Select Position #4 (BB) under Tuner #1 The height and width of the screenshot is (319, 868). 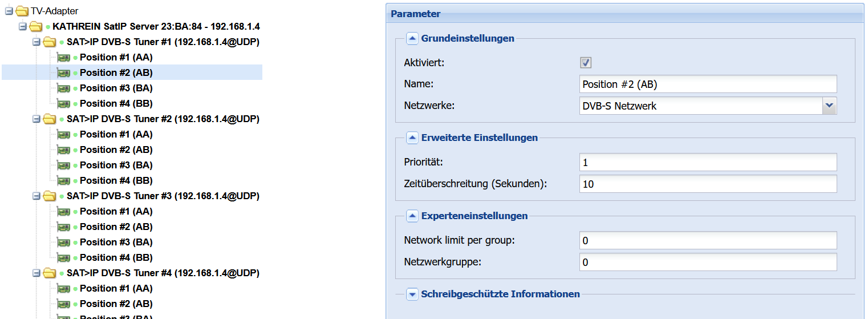(116, 103)
